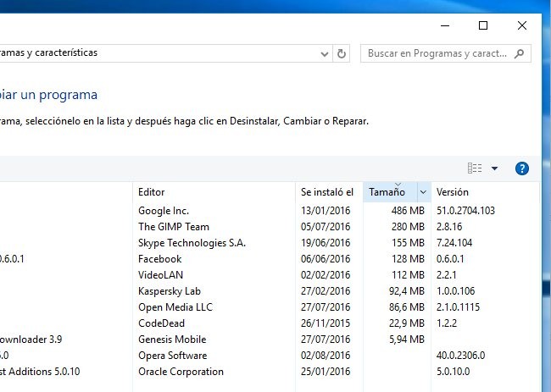This screenshot has height=392, width=551.
Task: Open the Tamaño column filter dropdown
Action: (x=424, y=192)
